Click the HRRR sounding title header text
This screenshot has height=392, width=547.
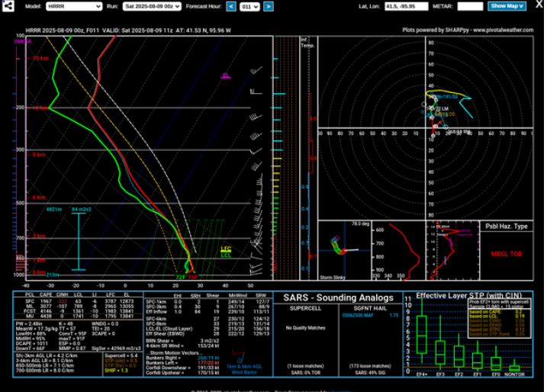tap(128, 31)
